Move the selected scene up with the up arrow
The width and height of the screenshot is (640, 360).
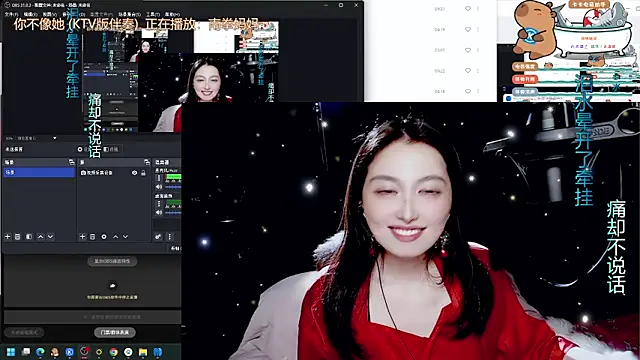click(40, 237)
